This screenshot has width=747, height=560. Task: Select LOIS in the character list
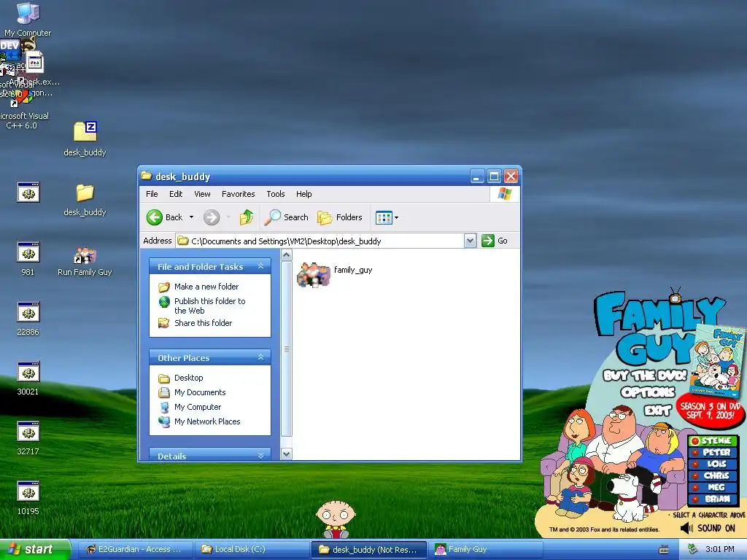point(713,464)
